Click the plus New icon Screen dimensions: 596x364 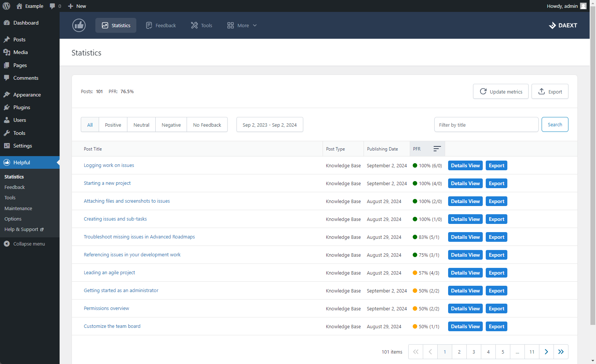(x=70, y=6)
